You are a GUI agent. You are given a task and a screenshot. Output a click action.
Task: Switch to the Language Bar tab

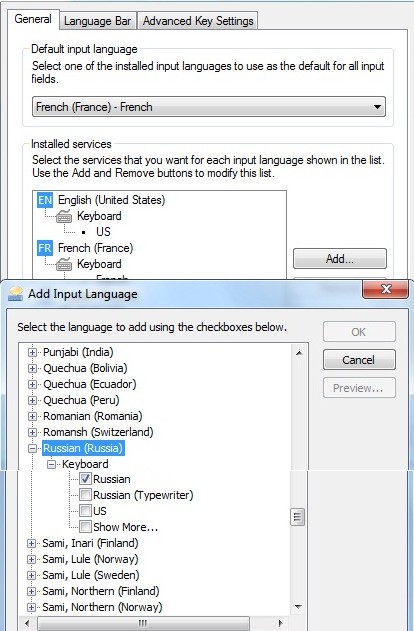[97, 21]
